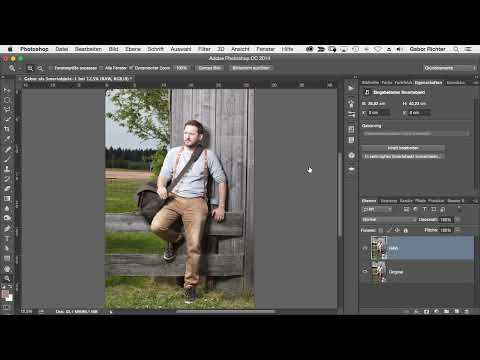Image resolution: width=480 pixels, height=360 pixels.
Task: Hide the Original layer eye
Action: click(365, 272)
